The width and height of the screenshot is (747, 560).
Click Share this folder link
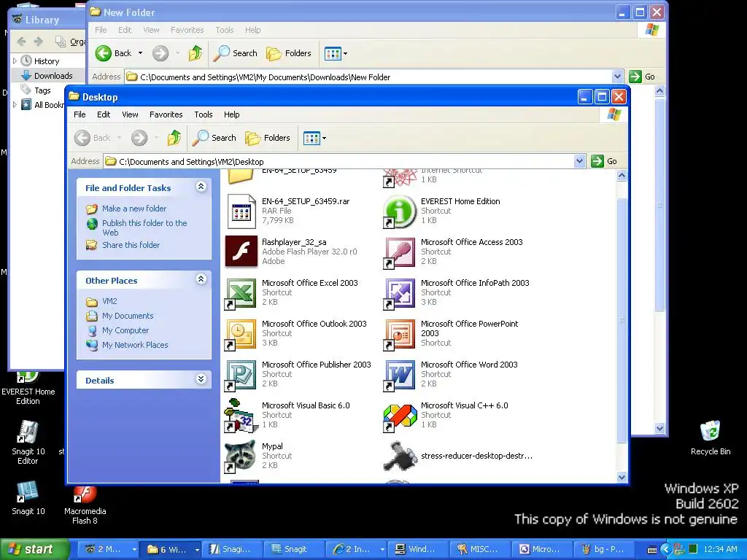tap(131, 245)
